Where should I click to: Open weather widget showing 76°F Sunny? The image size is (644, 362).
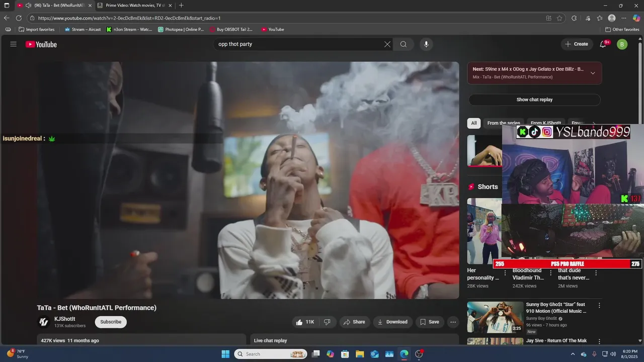[x=18, y=354]
